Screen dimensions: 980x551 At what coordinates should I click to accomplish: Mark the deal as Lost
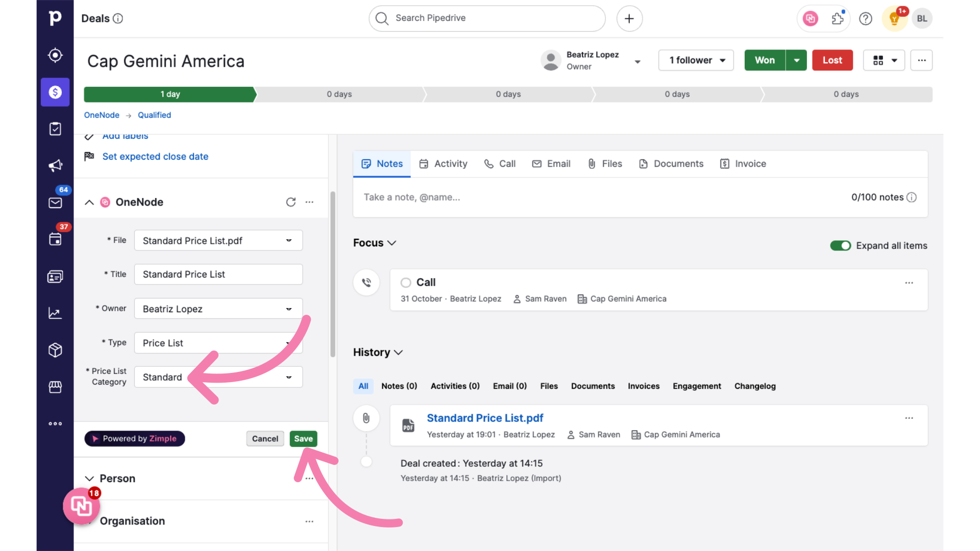(832, 60)
